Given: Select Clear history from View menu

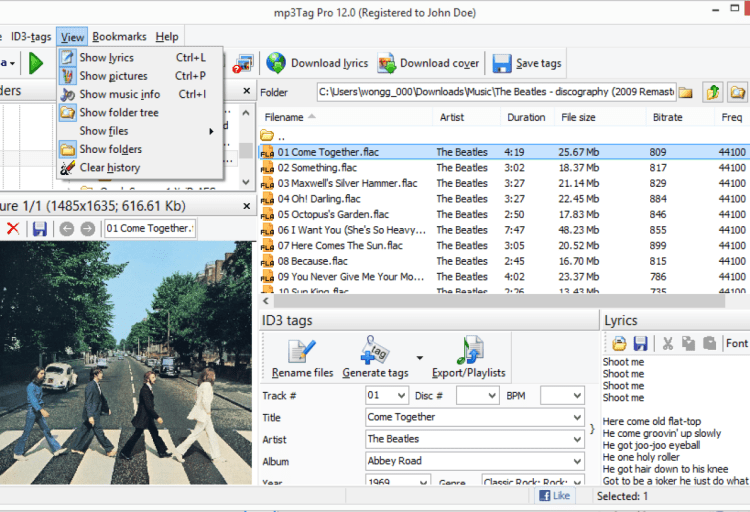Looking at the screenshot, I should pyautogui.click(x=109, y=168).
